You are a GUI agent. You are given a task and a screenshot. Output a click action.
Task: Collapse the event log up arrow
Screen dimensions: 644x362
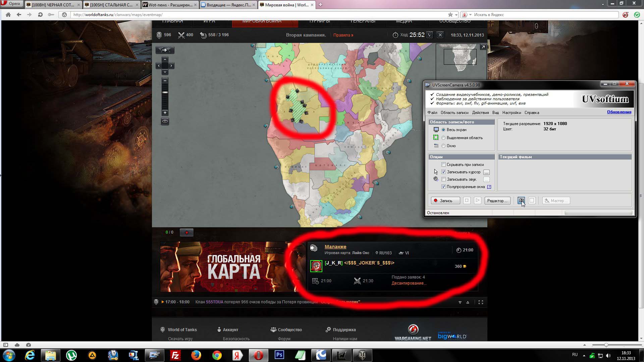point(468,302)
